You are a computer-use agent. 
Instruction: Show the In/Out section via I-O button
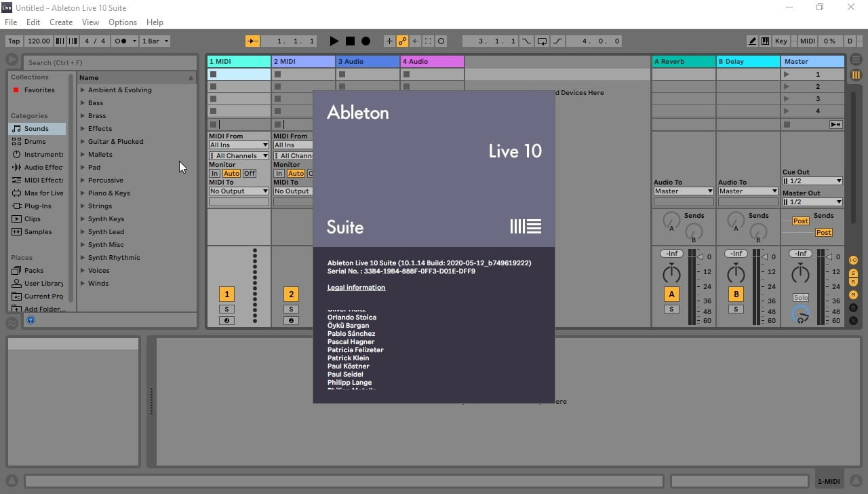pyautogui.click(x=853, y=261)
